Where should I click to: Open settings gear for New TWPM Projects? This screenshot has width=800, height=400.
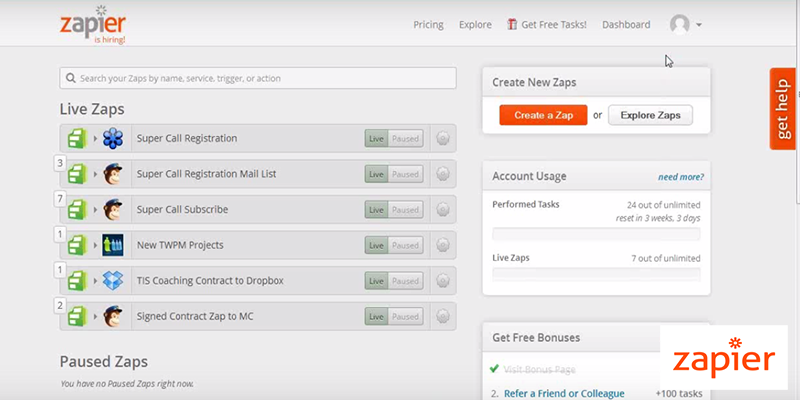[x=443, y=245]
